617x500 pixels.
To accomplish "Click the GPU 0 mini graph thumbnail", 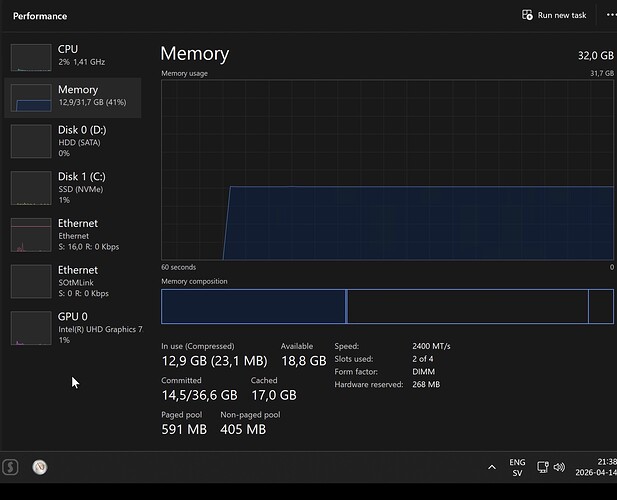I will (31, 328).
